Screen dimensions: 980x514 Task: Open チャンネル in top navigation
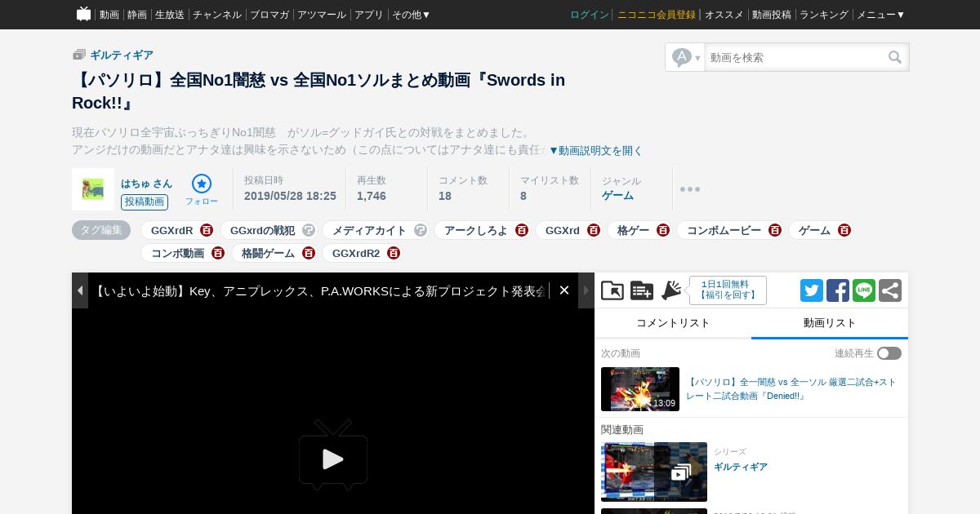[x=217, y=15]
